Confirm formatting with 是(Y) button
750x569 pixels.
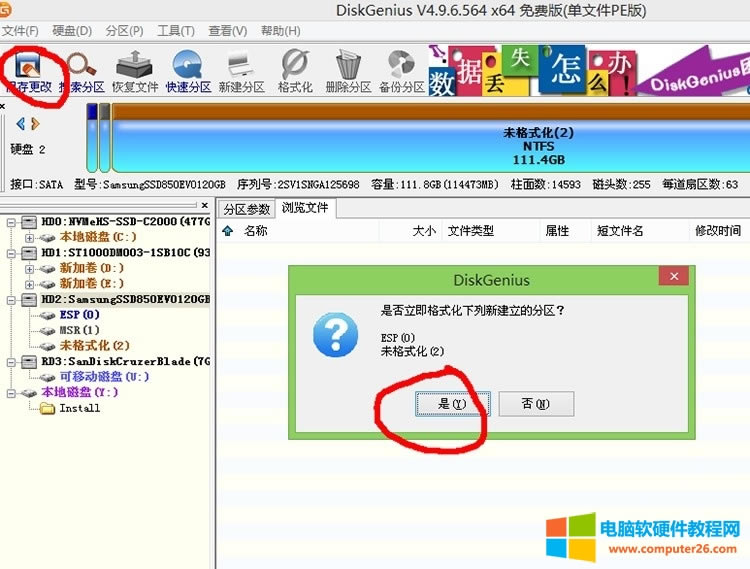[452, 404]
